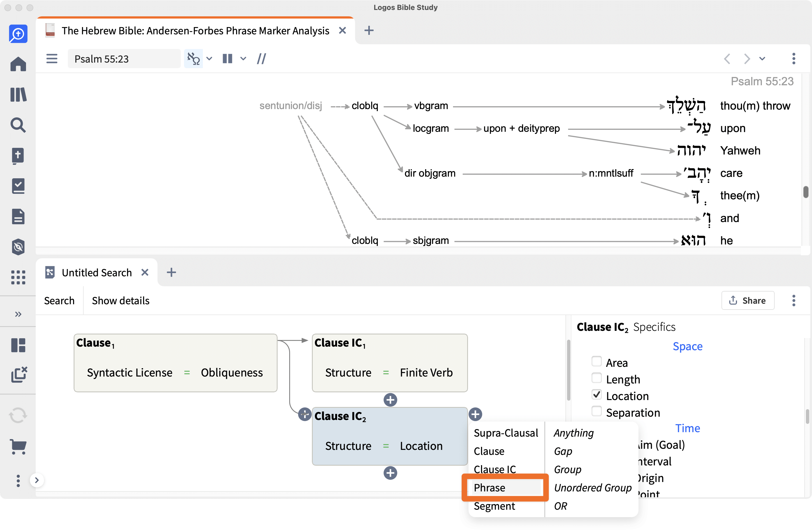Uncheck the Location checkbox

point(596,395)
